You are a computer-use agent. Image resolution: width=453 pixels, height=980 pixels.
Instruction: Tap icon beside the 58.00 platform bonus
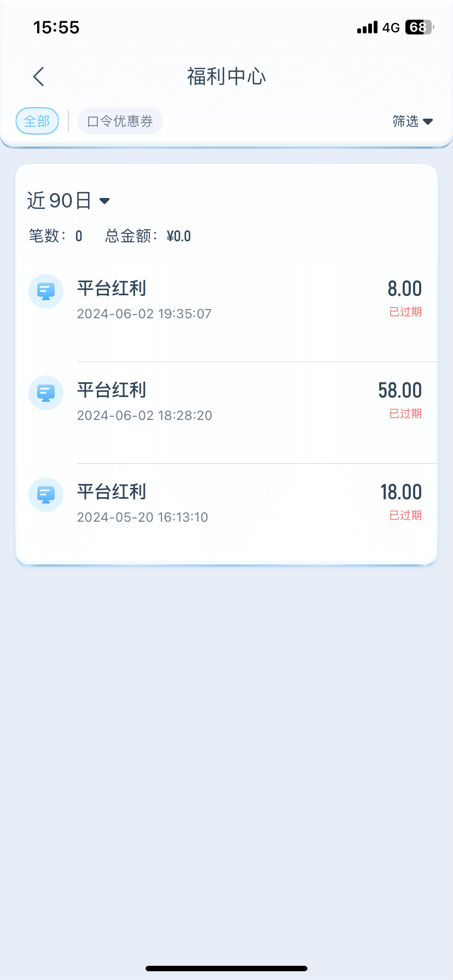[x=46, y=393]
